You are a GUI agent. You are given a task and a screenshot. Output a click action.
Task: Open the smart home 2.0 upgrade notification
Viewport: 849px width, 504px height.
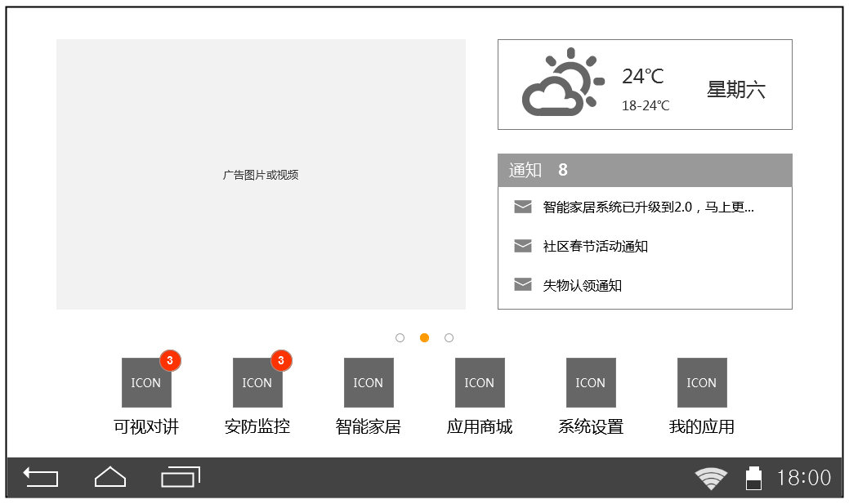click(x=648, y=207)
